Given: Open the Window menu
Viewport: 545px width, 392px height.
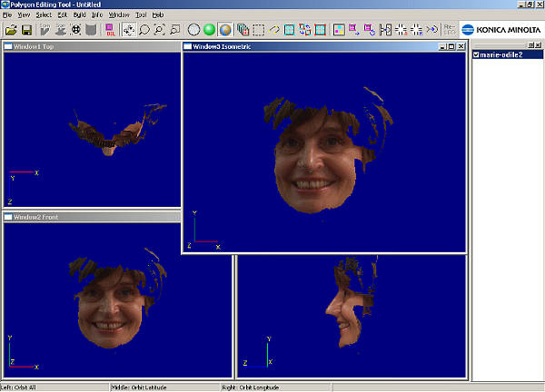Looking at the screenshot, I should [x=118, y=15].
